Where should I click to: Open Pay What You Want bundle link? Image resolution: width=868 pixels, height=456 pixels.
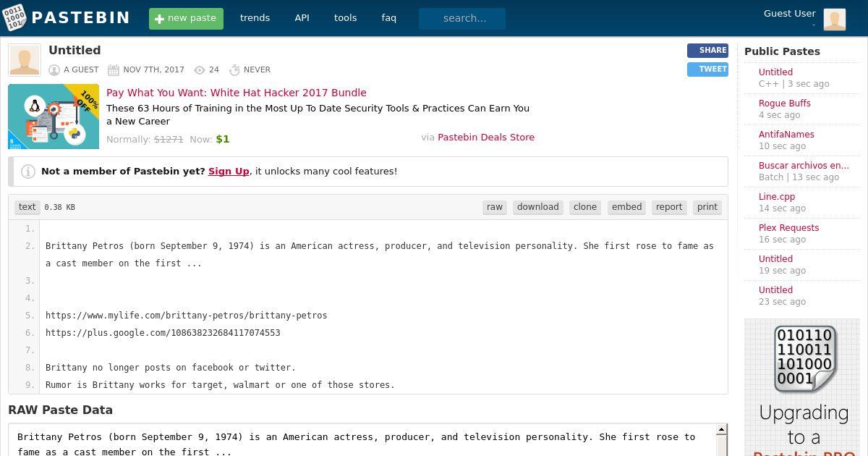[x=237, y=93]
